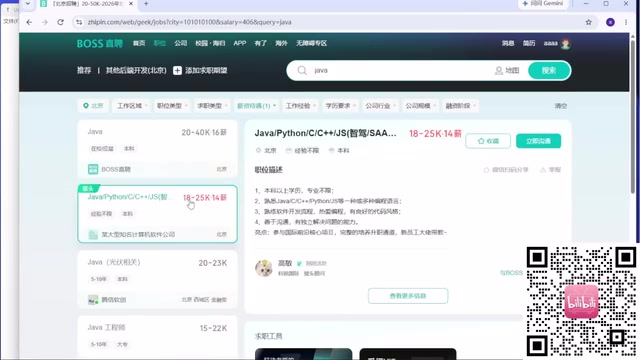Open the 工作经验 experience dropdown

(300, 106)
